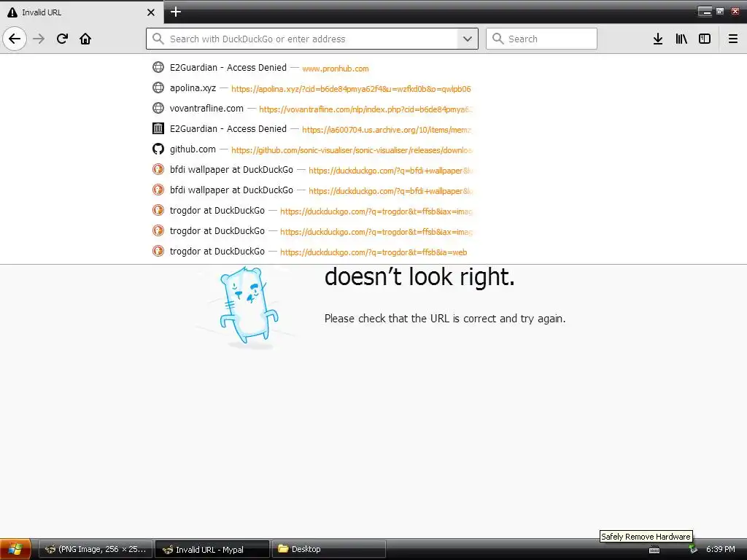Open the home page button

coord(85,39)
